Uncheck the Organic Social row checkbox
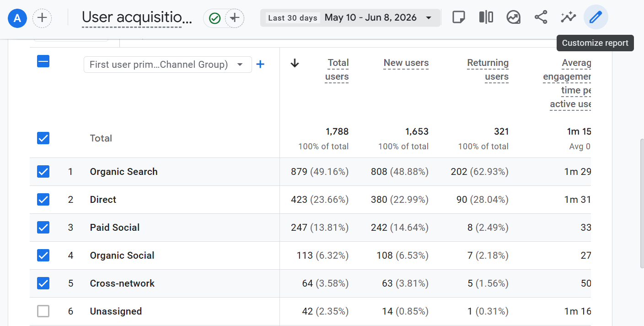644x326 pixels. pyautogui.click(x=43, y=255)
